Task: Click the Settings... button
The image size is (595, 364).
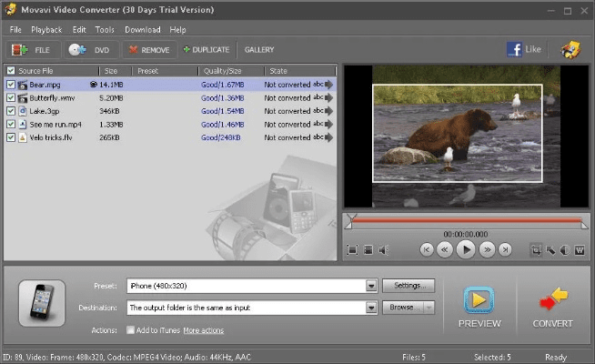Action: (408, 286)
